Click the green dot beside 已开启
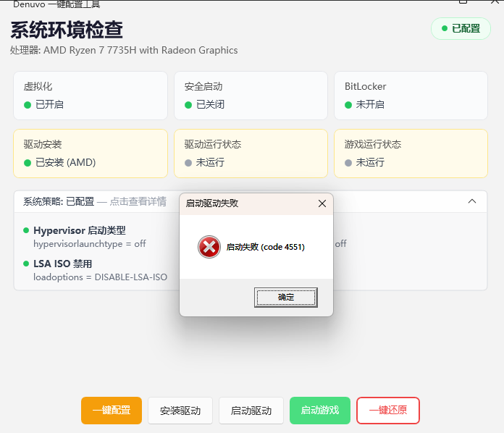This screenshot has width=504, height=433. 28,104
